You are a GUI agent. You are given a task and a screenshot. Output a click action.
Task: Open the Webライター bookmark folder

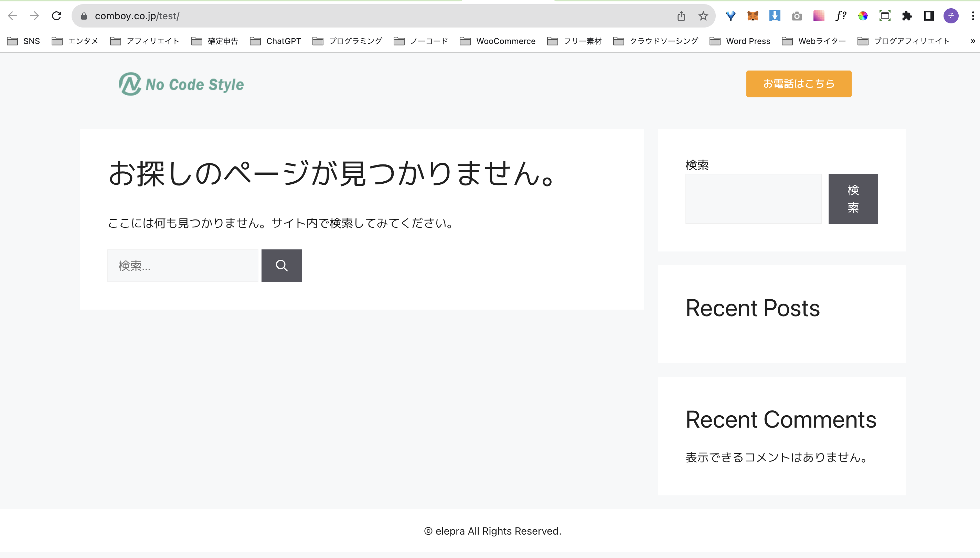[814, 41]
